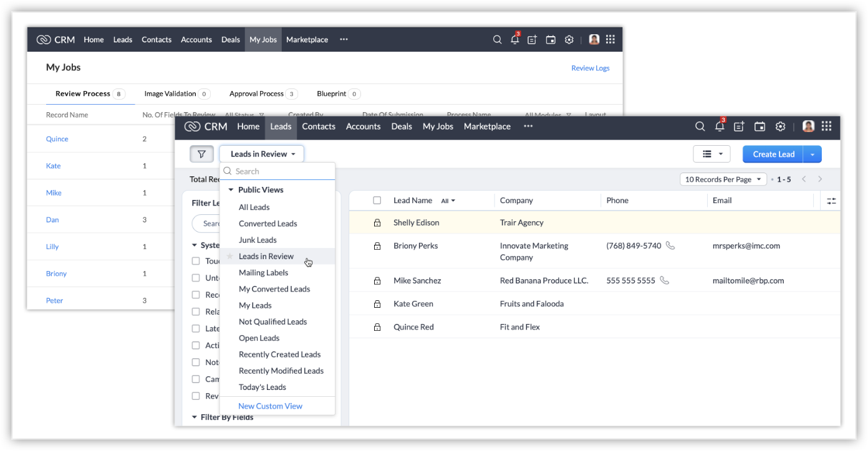The width and height of the screenshot is (868, 451).
Task: Open the calendar icon in Leads navbar
Action: [x=759, y=126]
